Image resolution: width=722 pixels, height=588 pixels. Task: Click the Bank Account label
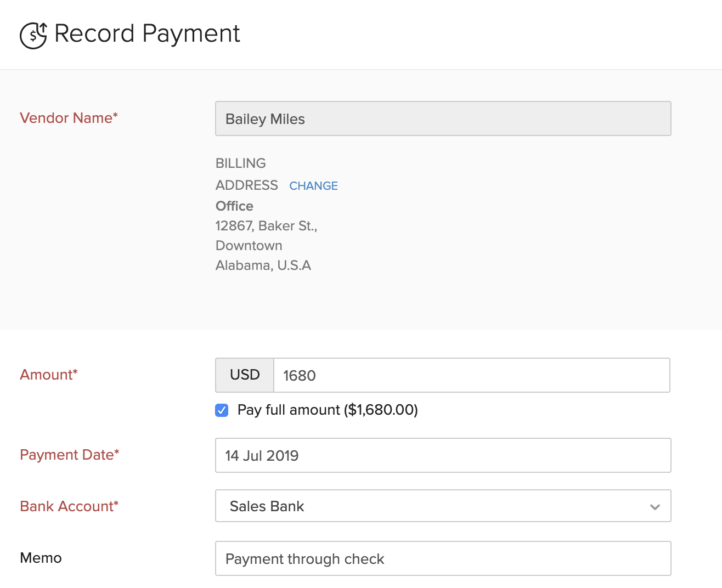point(69,506)
